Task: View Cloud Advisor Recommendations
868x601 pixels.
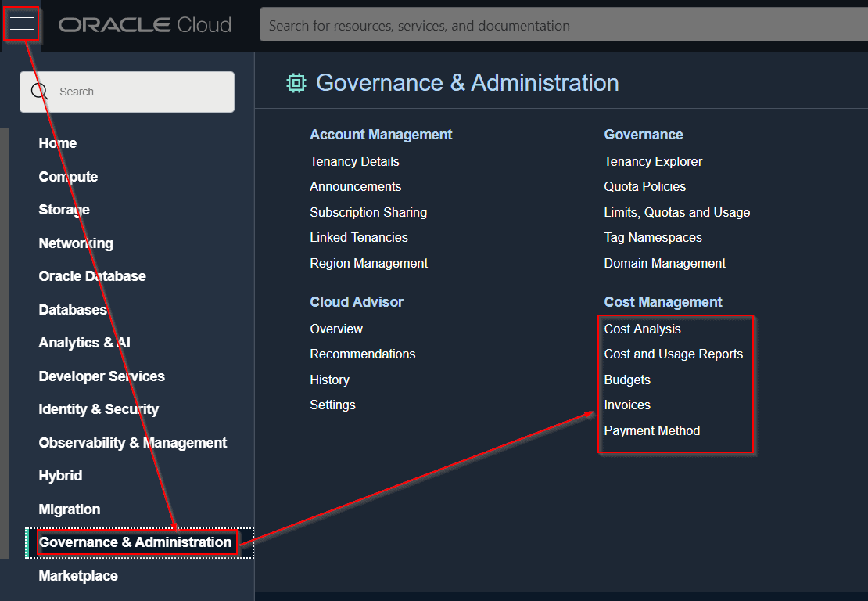Action: tap(362, 354)
